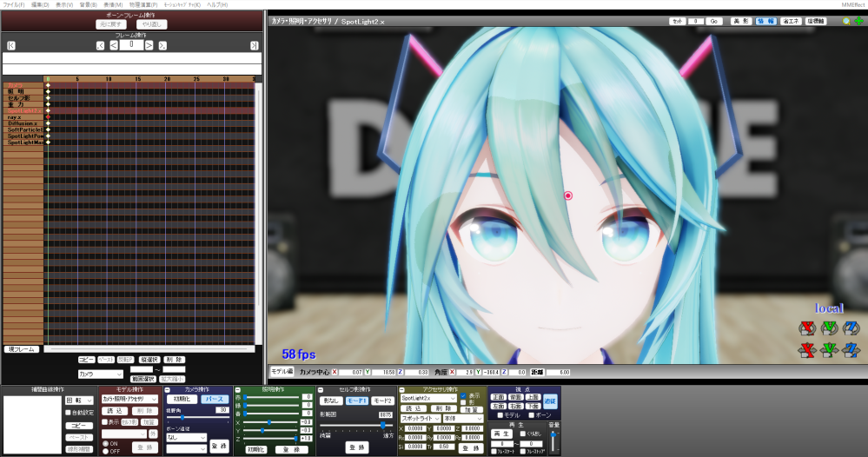This screenshot has width=868, height=457.
Task: Set viewpoint to 正面 front view
Action: 498,397
